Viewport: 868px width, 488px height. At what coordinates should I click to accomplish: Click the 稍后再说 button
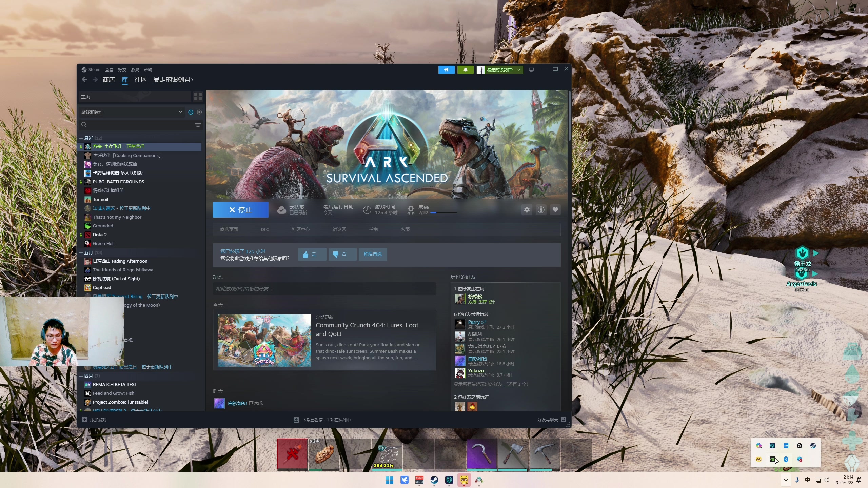click(x=373, y=254)
